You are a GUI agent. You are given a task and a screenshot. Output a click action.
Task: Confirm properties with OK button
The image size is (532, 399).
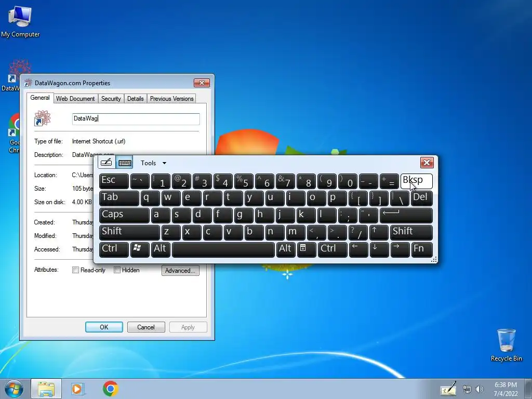(104, 327)
